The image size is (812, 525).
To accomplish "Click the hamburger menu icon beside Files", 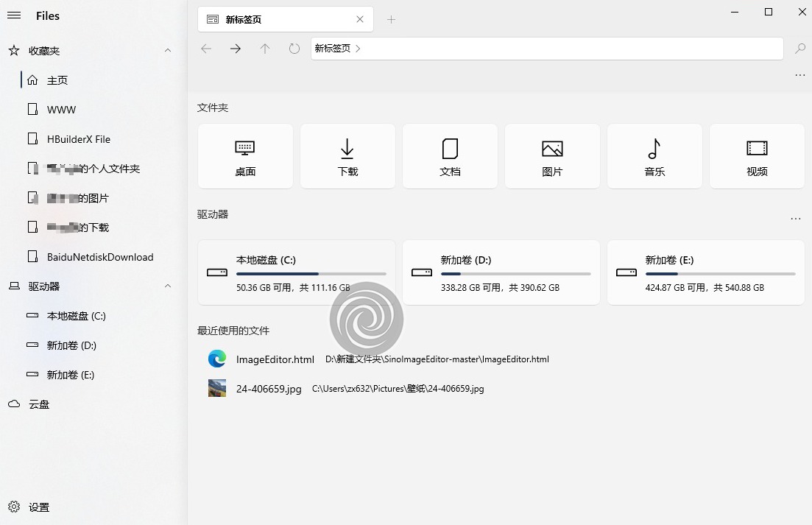I will 14,15.
